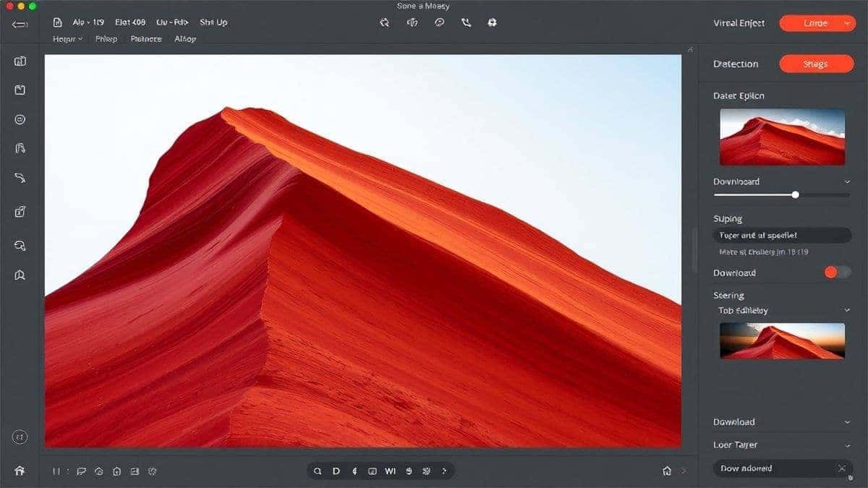Click the orange Shags button
This screenshot has height=488, width=868.
(x=815, y=64)
